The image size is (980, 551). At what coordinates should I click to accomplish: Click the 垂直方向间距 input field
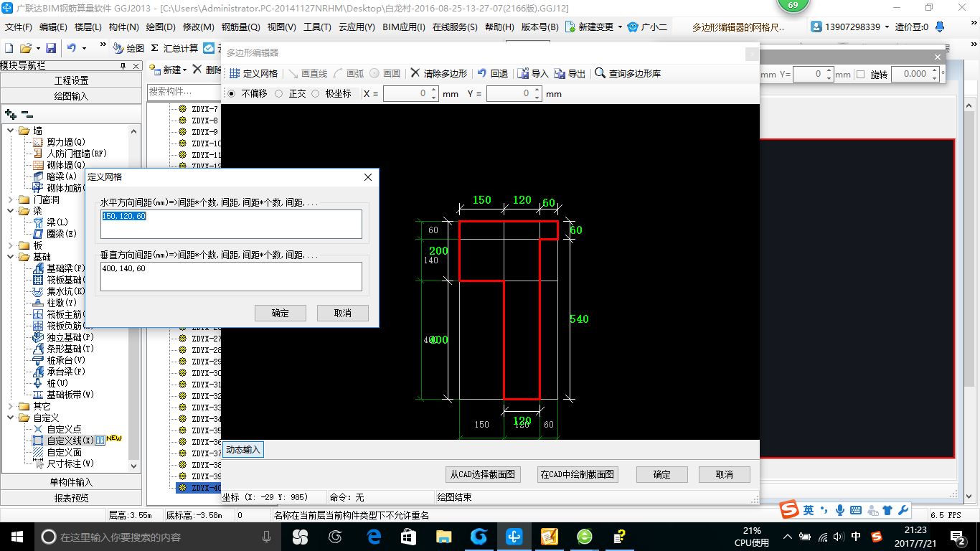(x=231, y=276)
